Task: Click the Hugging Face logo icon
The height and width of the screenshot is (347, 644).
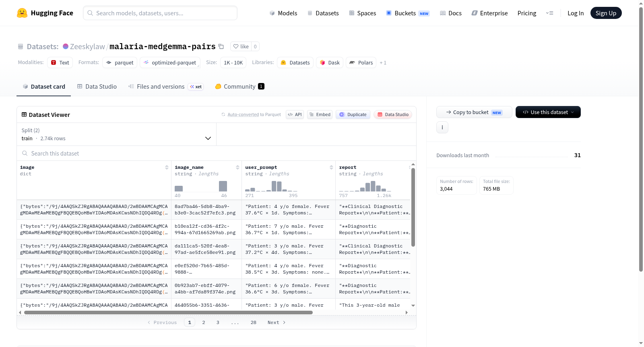Action: 22,13
